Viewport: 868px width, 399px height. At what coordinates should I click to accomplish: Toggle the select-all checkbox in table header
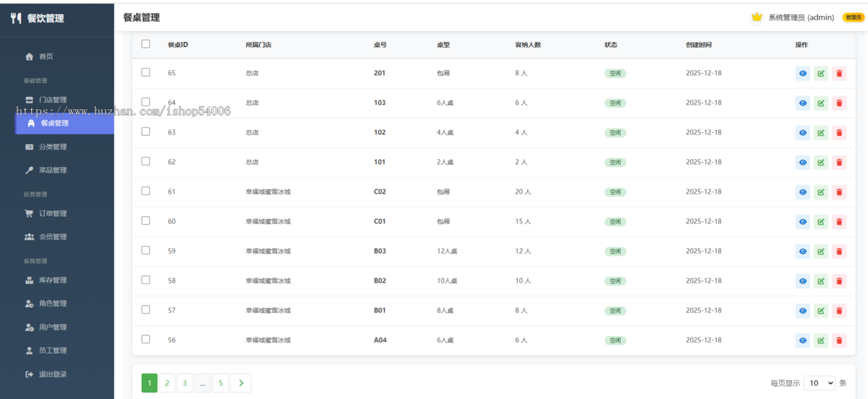point(145,43)
